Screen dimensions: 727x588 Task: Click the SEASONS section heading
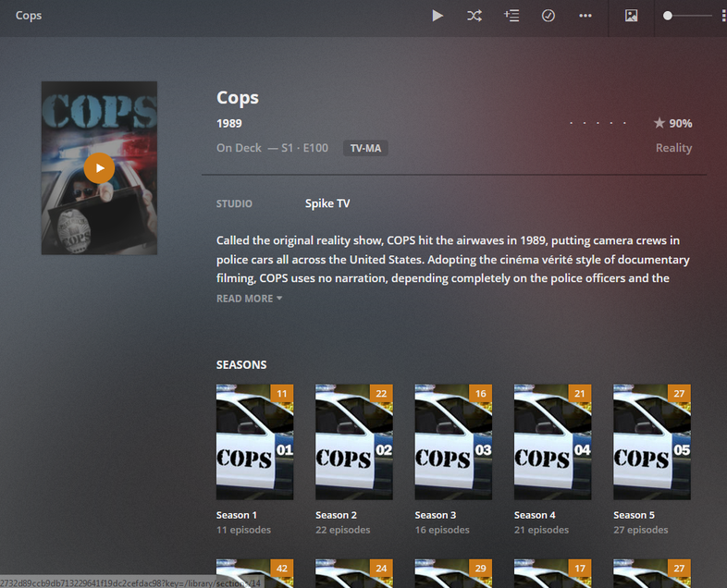click(241, 364)
